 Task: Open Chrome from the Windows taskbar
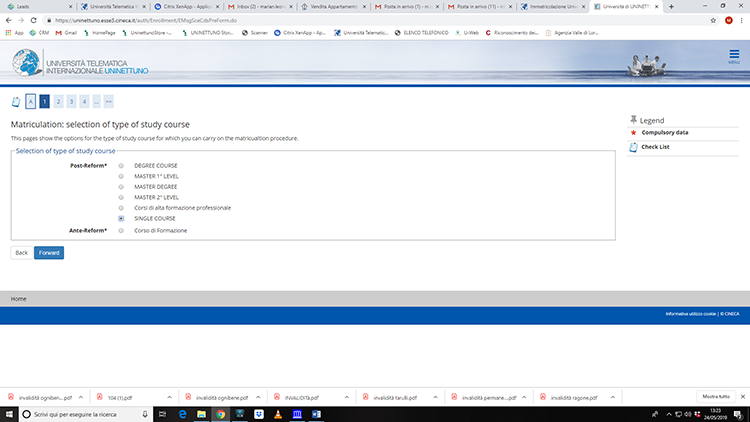[219, 413]
